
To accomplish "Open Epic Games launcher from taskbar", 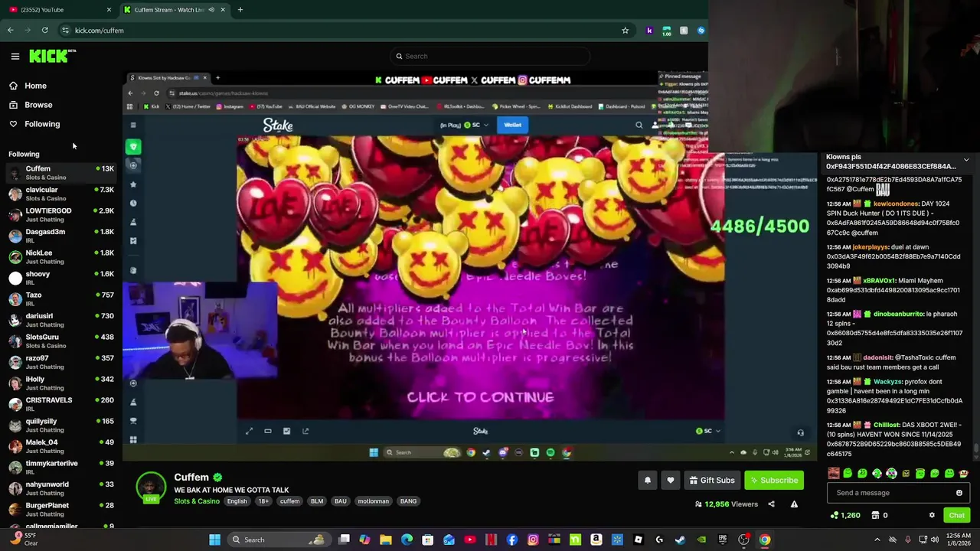I will (x=722, y=540).
